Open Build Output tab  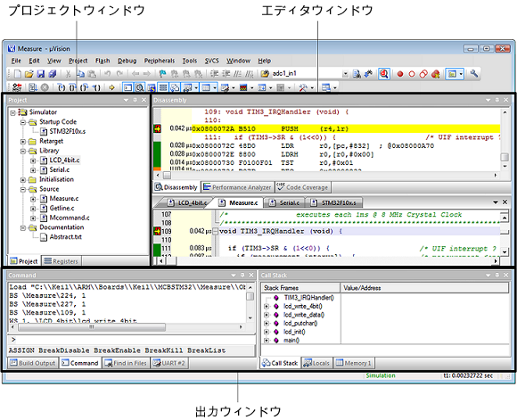click(33, 363)
